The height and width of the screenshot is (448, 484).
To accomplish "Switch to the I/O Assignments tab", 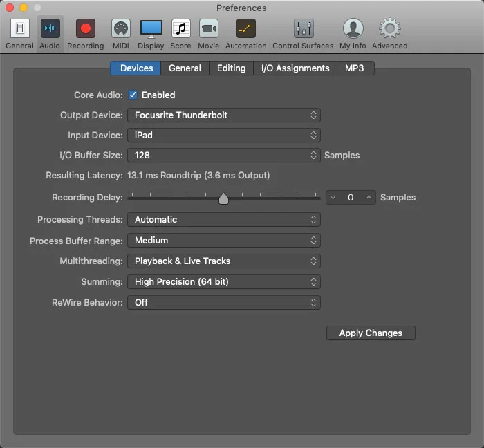I will 295,68.
